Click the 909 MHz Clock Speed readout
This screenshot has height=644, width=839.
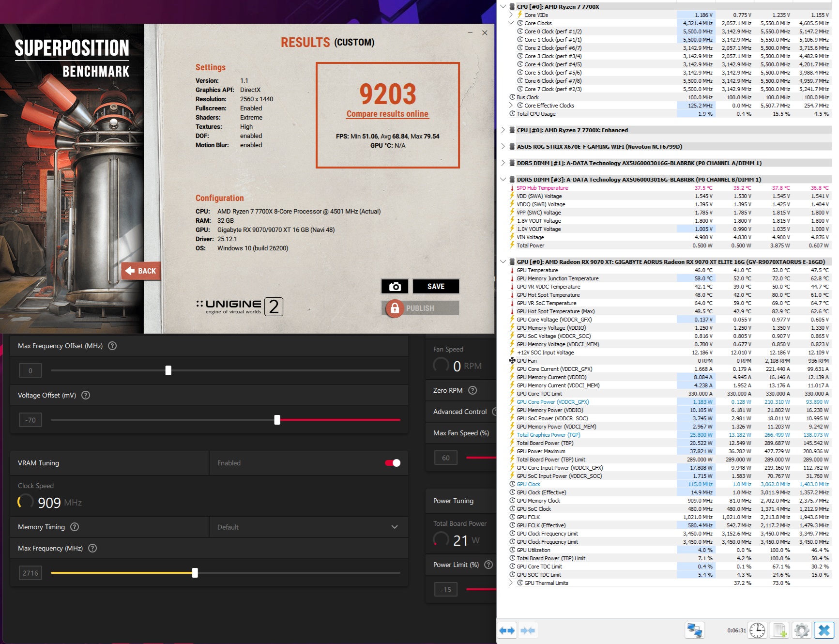[50, 503]
